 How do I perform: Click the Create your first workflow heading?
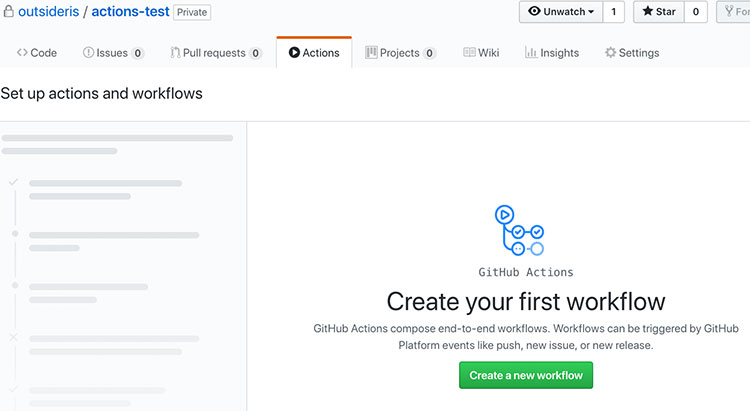point(526,301)
